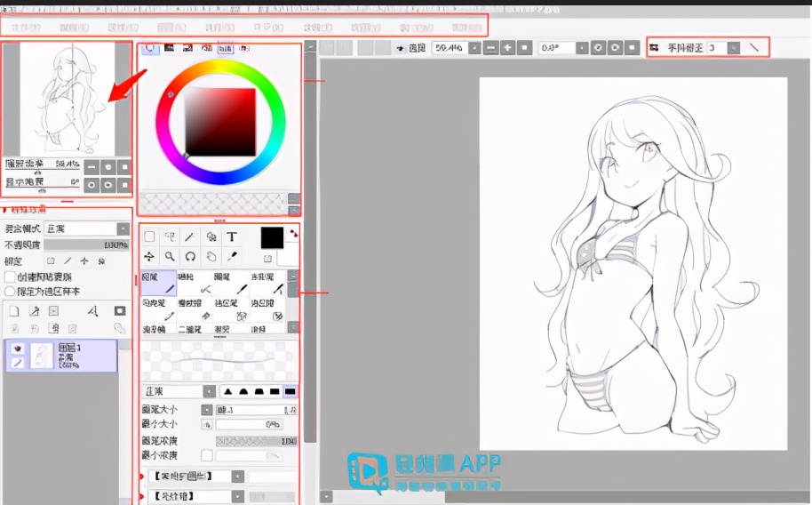Switch to the color wheel tab
The height and width of the screenshot is (505, 812).
coord(149,47)
